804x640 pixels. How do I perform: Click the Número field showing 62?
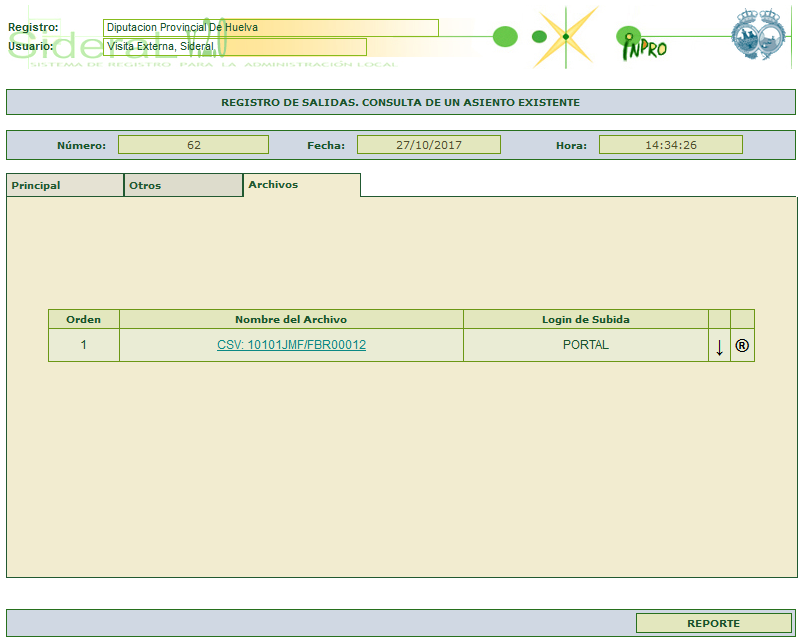point(193,145)
